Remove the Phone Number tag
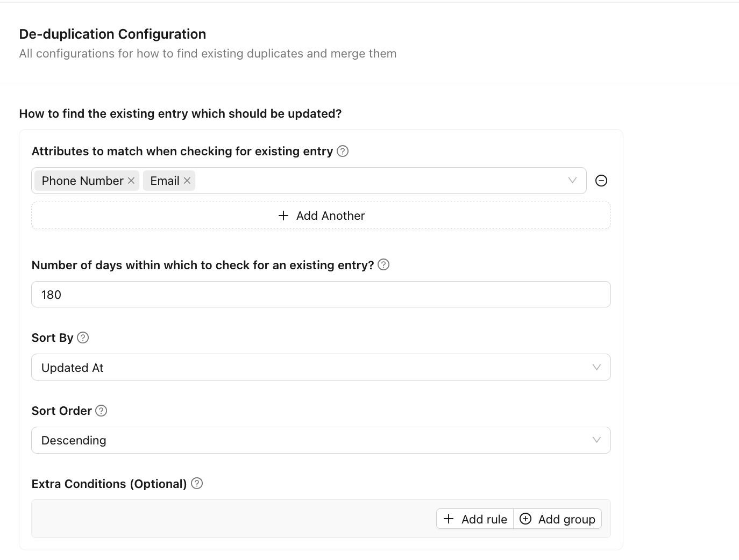 pyautogui.click(x=131, y=181)
